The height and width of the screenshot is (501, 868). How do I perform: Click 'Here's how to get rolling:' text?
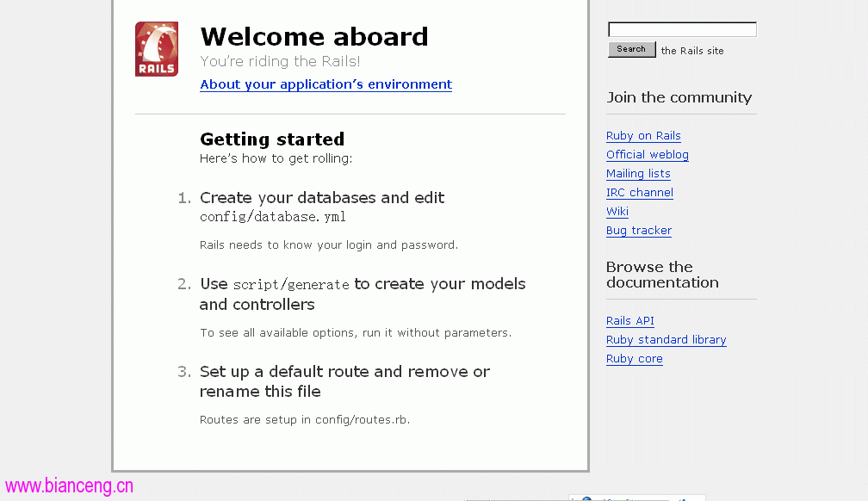point(276,158)
